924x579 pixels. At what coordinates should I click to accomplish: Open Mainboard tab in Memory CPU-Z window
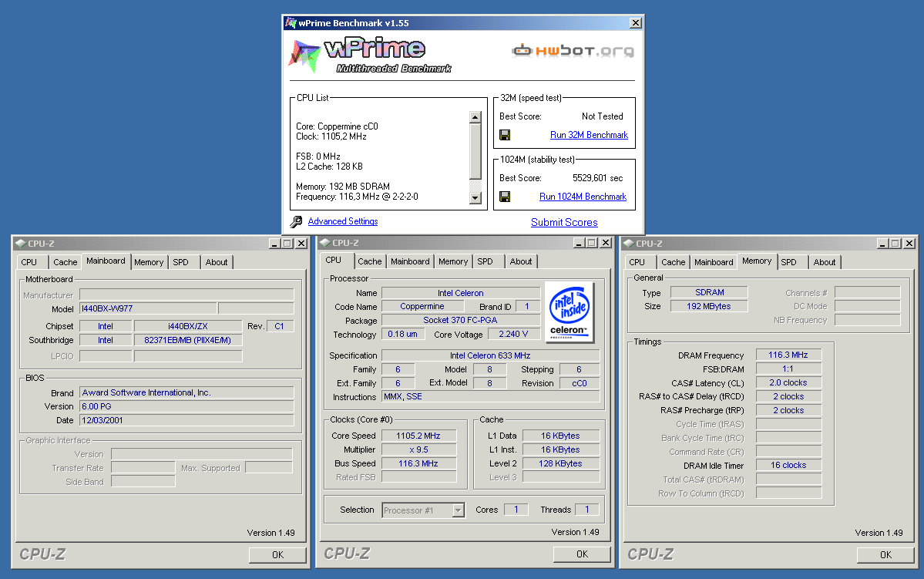tap(714, 262)
